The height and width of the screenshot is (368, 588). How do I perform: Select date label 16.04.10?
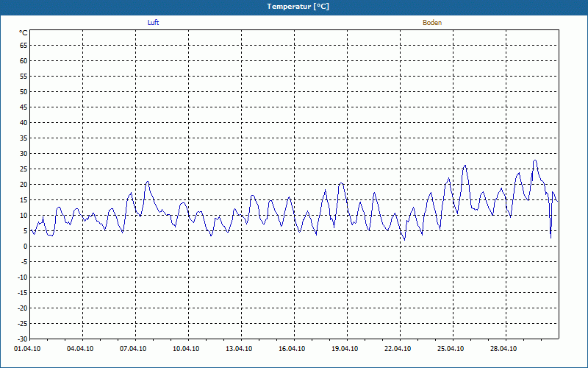pos(292,349)
